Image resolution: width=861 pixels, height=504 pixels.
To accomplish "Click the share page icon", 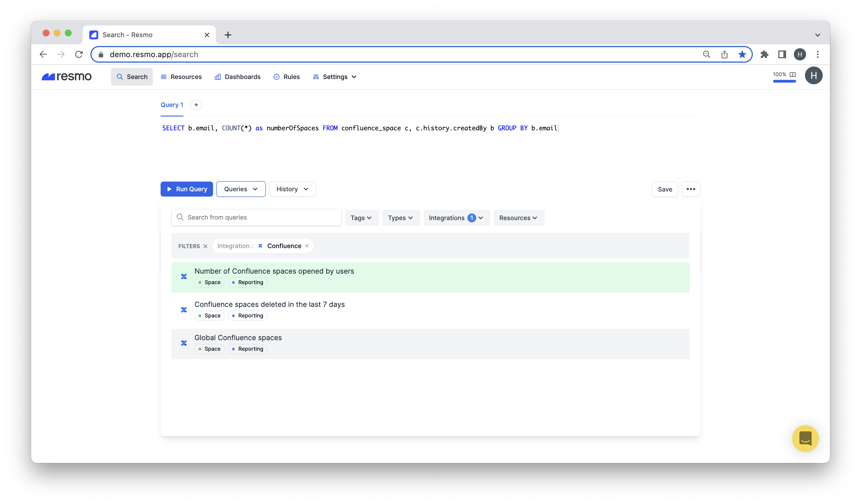I will pyautogui.click(x=724, y=54).
